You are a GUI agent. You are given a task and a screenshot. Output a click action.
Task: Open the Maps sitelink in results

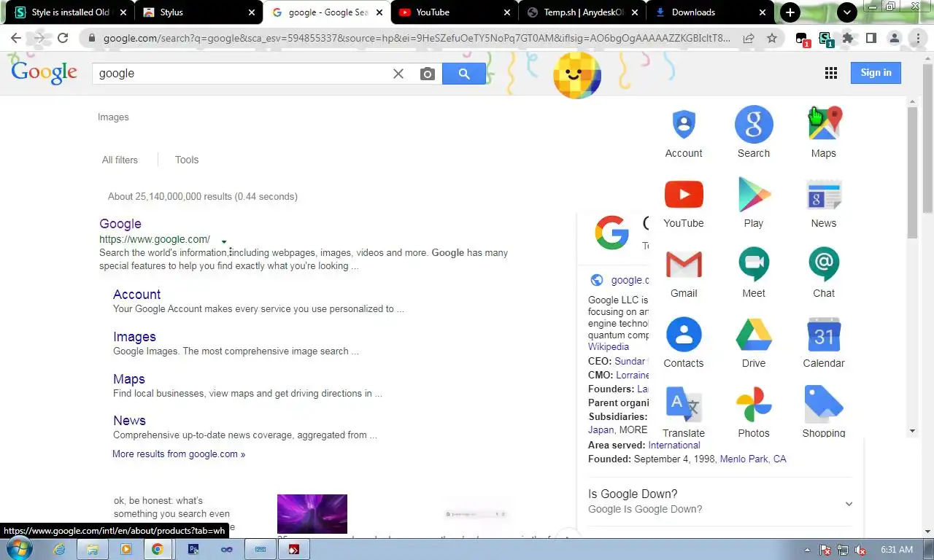[129, 379]
